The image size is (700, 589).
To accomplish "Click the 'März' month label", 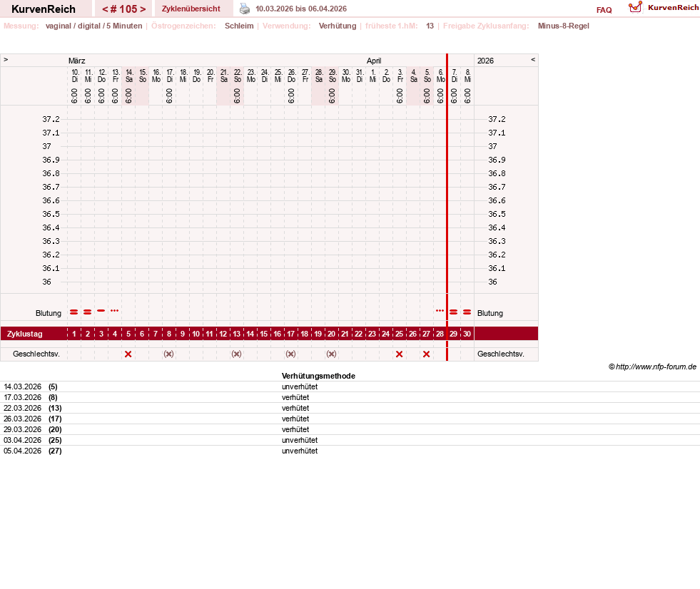I will click(77, 61).
